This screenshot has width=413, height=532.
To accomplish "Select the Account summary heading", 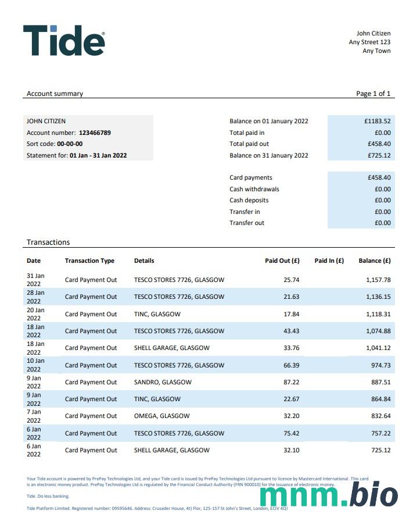I will (55, 94).
